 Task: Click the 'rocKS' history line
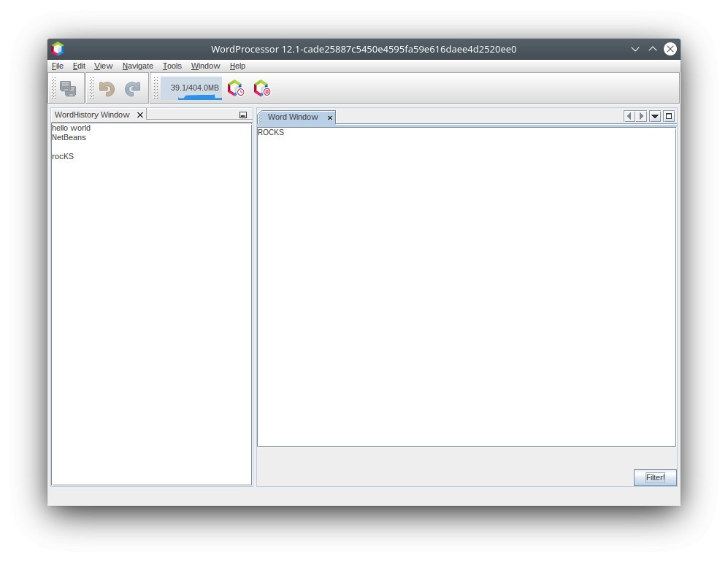[x=63, y=156]
